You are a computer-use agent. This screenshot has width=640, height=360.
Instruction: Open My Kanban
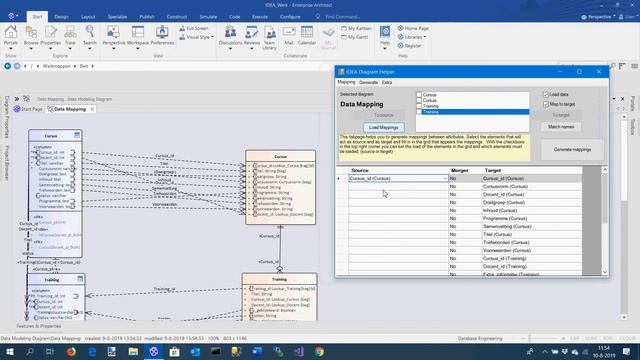(356, 29)
